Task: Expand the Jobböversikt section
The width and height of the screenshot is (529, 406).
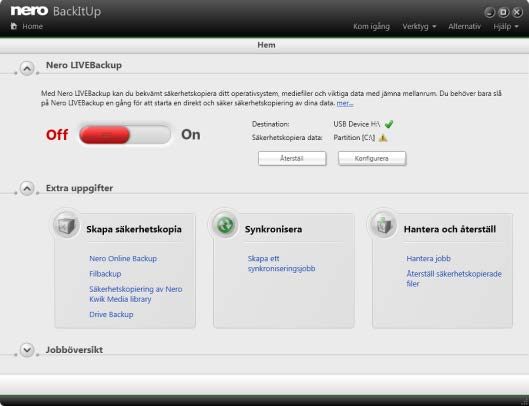Action: [x=27, y=350]
